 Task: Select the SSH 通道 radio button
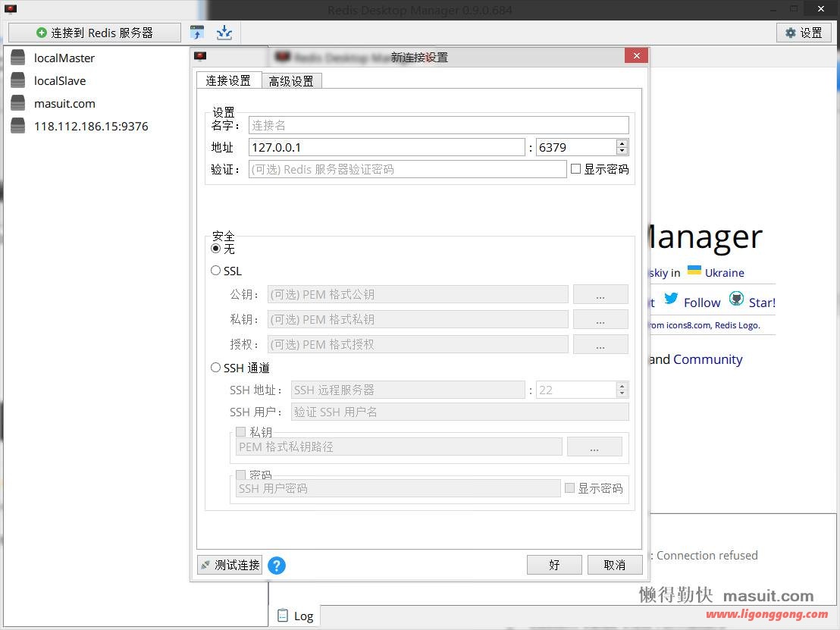coord(215,368)
